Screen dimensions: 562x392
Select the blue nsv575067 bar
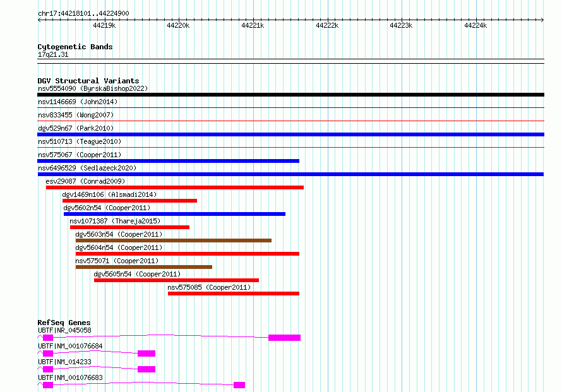pos(168,161)
